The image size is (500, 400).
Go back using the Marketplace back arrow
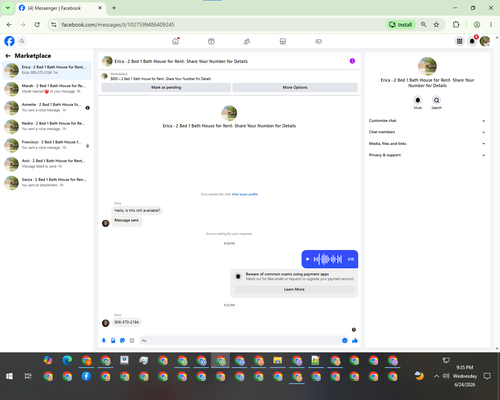coord(8,56)
